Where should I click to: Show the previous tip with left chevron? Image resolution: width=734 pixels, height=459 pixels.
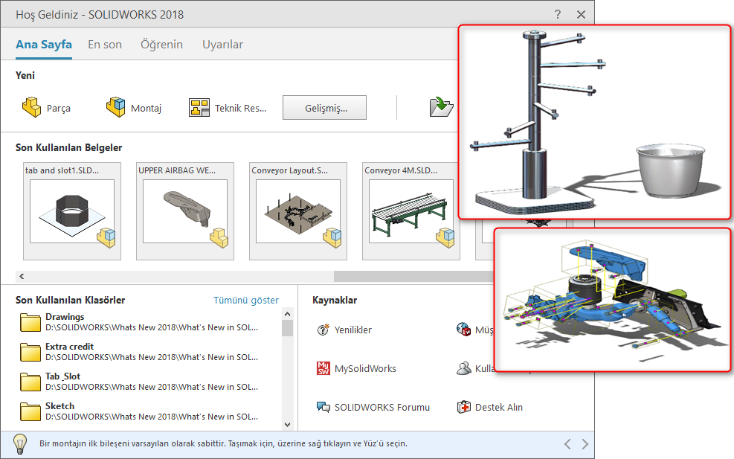point(567,444)
